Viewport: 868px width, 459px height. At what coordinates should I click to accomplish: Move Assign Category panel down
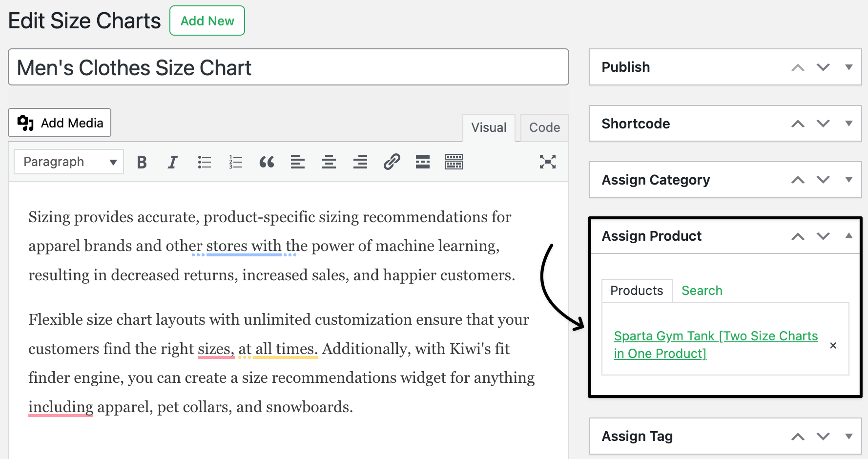point(824,180)
